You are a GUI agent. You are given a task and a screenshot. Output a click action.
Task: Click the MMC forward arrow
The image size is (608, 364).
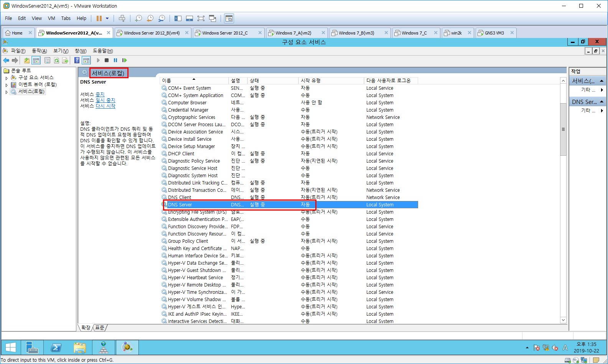[x=15, y=60]
